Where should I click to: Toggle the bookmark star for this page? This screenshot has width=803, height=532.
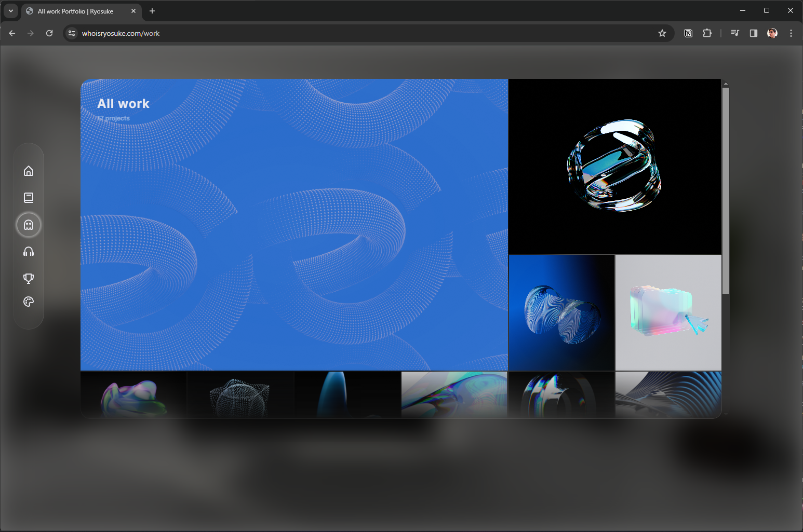(662, 33)
